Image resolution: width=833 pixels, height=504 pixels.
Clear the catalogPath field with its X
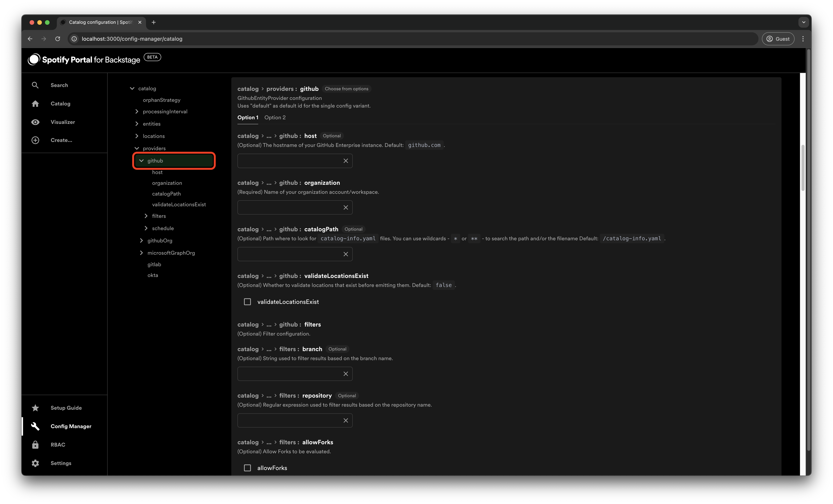pos(345,254)
